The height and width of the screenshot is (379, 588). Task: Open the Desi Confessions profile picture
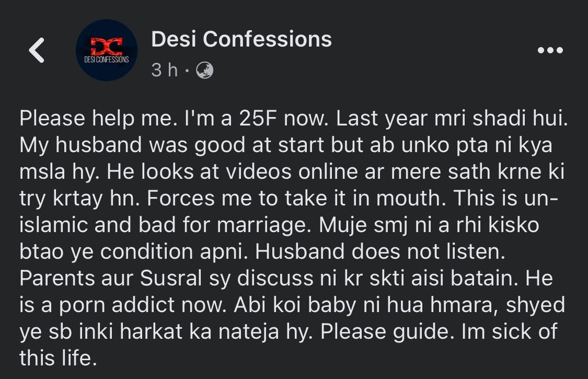[106, 50]
